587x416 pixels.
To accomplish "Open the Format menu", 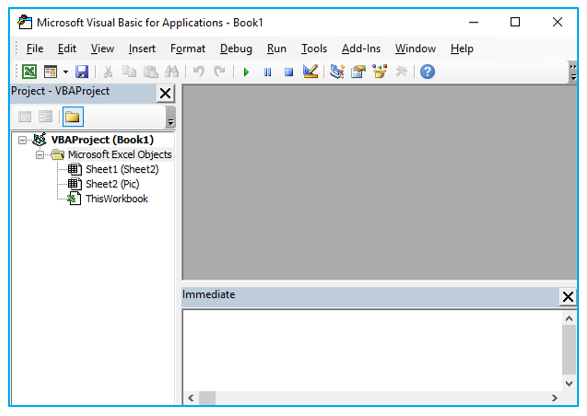I will [x=188, y=49].
